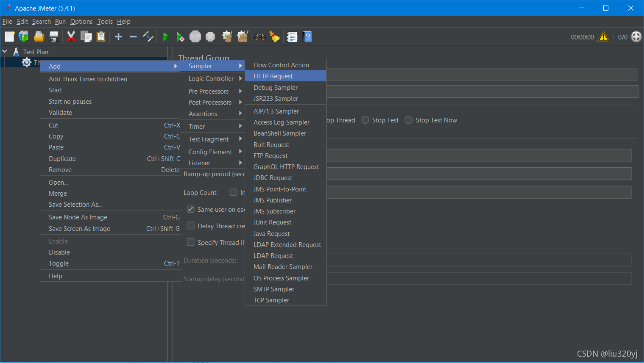Viewport: 644px width, 363px height.
Task: Click the Stop sign toolbar icon
Action: [x=195, y=37]
